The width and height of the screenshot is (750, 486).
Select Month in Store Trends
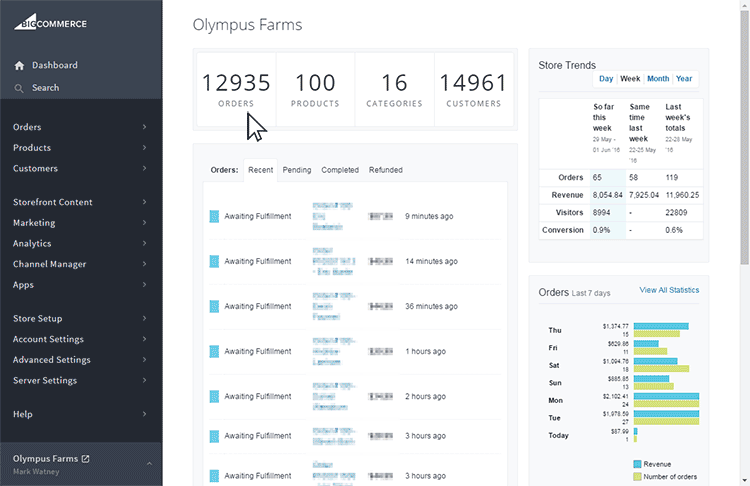[658, 78]
